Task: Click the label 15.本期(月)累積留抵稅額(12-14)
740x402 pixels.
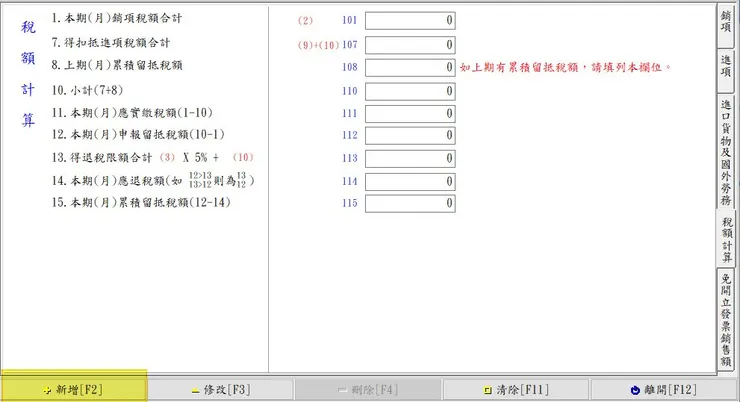Action: [x=141, y=202]
